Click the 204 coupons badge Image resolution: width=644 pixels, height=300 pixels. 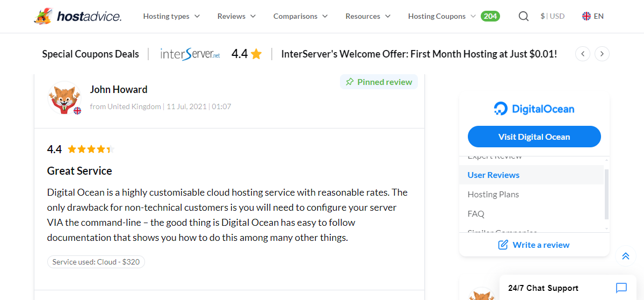point(490,17)
